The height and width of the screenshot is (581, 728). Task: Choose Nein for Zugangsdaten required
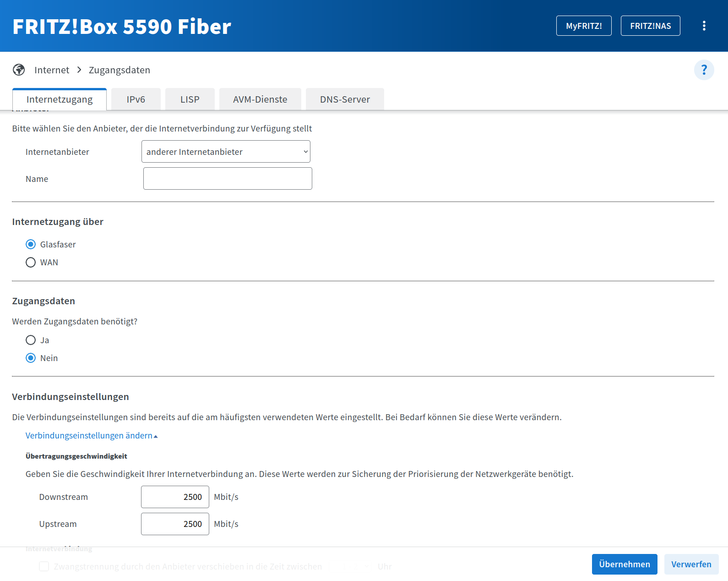(31, 358)
